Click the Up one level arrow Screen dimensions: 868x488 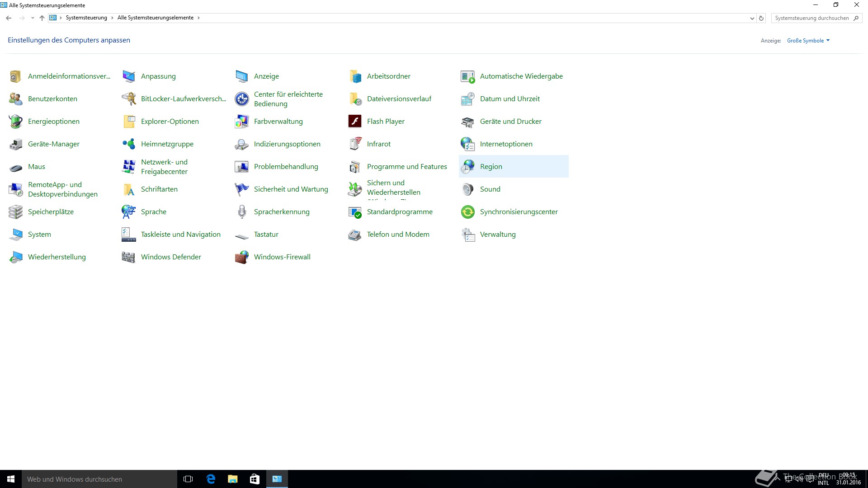point(42,18)
